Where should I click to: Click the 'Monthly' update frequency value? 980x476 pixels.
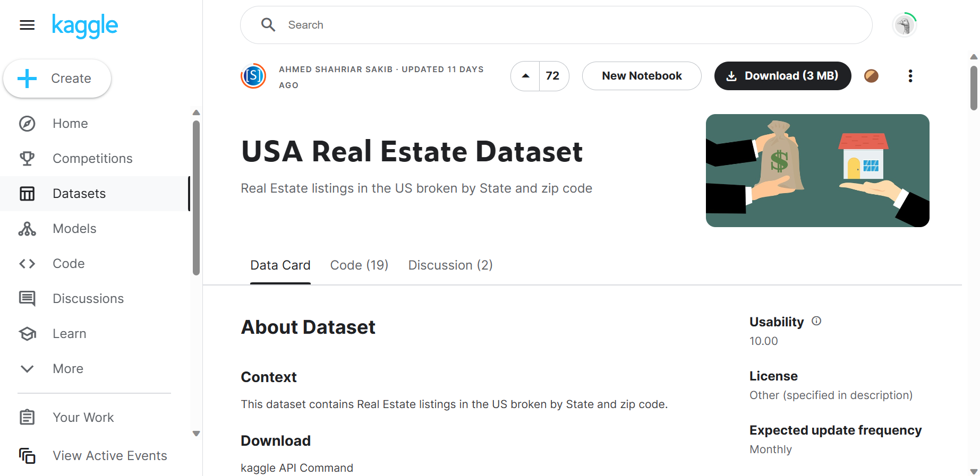pos(771,449)
